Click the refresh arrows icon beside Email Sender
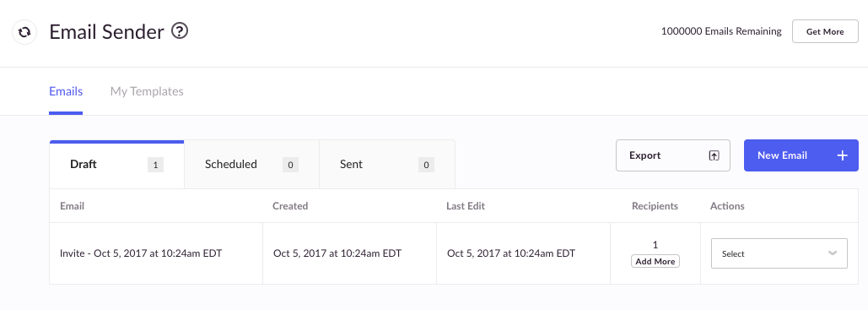The width and height of the screenshot is (868, 310). [x=24, y=32]
